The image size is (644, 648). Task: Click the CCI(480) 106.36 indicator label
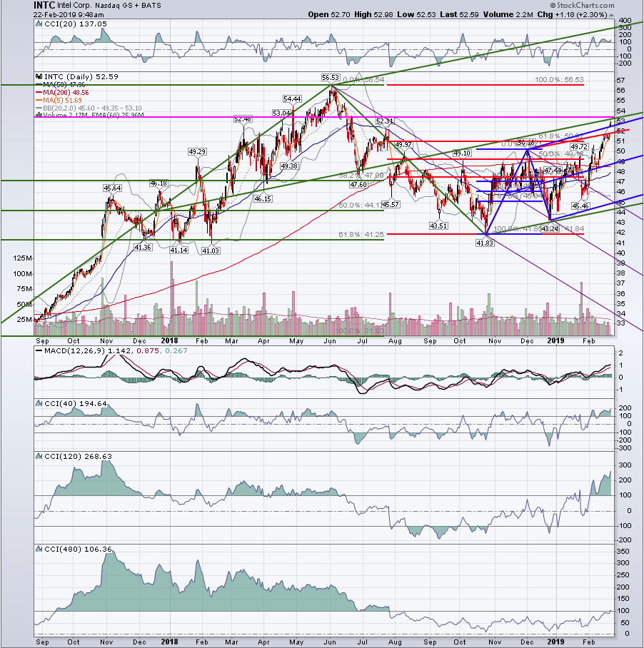click(x=78, y=550)
